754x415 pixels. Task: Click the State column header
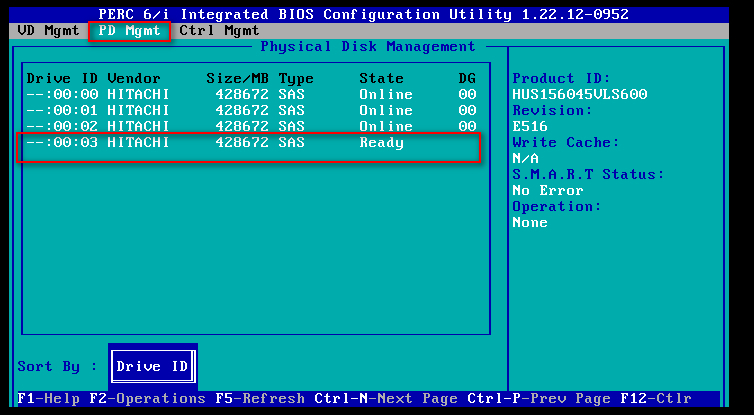[381, 79]
